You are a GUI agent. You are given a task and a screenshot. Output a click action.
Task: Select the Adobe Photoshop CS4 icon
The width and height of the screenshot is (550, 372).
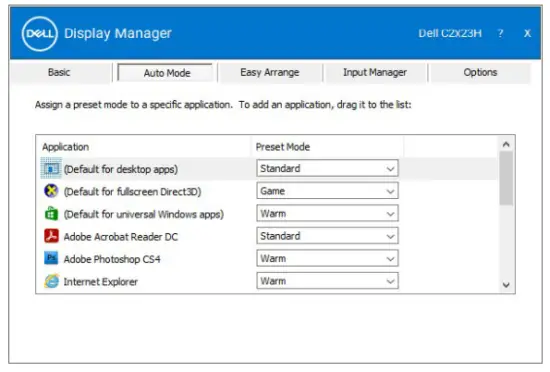(x=51, y=258)
